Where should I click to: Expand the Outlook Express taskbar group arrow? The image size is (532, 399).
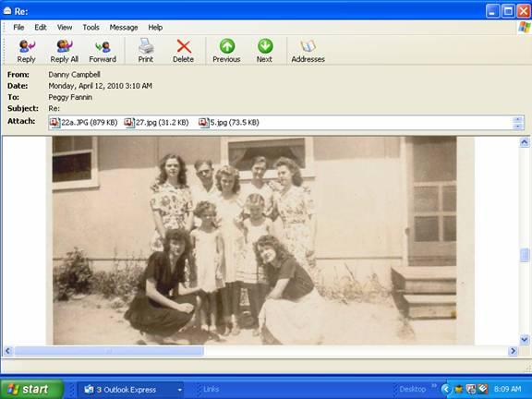point(180,390)
